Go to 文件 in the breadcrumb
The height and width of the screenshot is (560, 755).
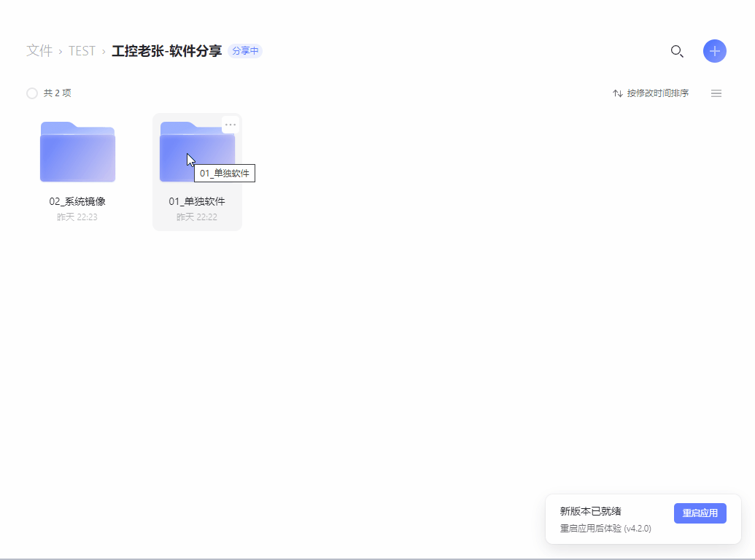(x=39, y=51)
